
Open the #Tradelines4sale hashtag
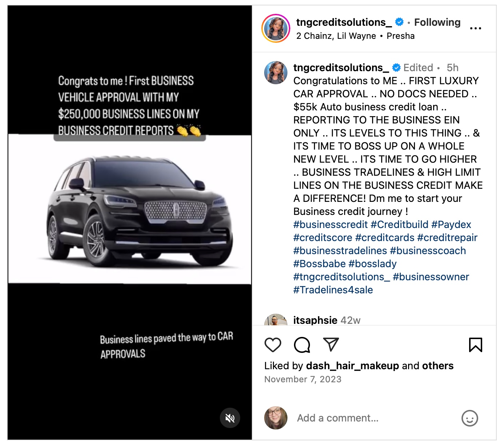(x=333, y=290)
